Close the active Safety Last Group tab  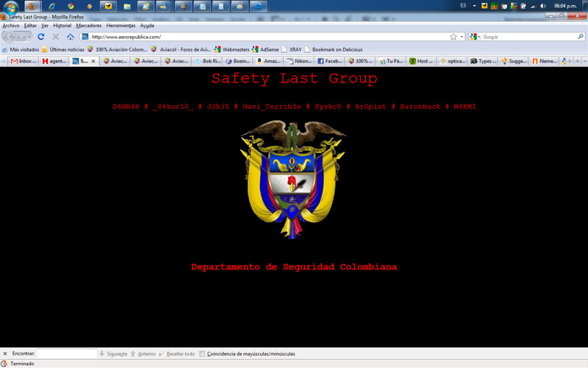click(93, 61)
